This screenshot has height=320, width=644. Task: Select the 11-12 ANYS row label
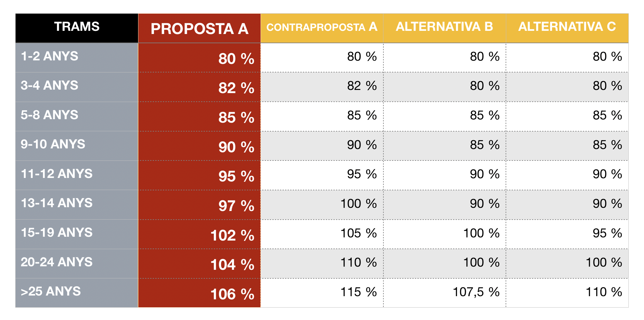pos(57,174)
